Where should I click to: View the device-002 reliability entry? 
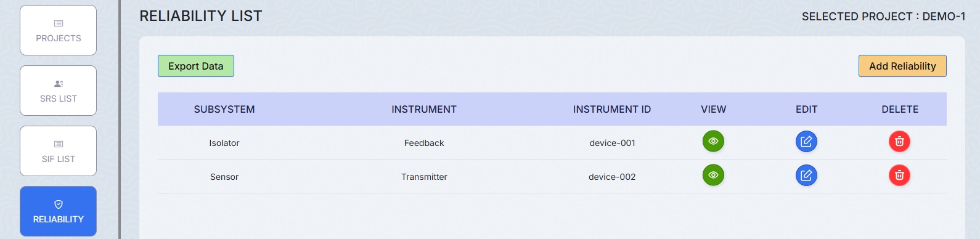pyautogui.click(x=713, y=175)
